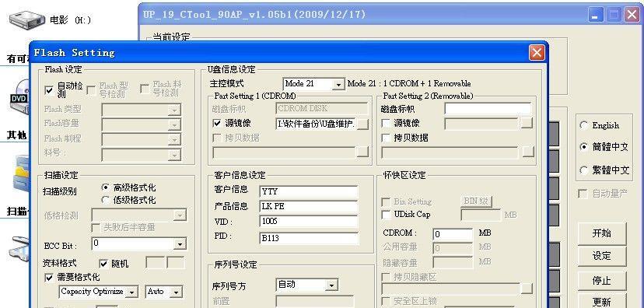Click the CDROM size MB field
This screenshot has height=308, width=644.
(x=453, y=234)
